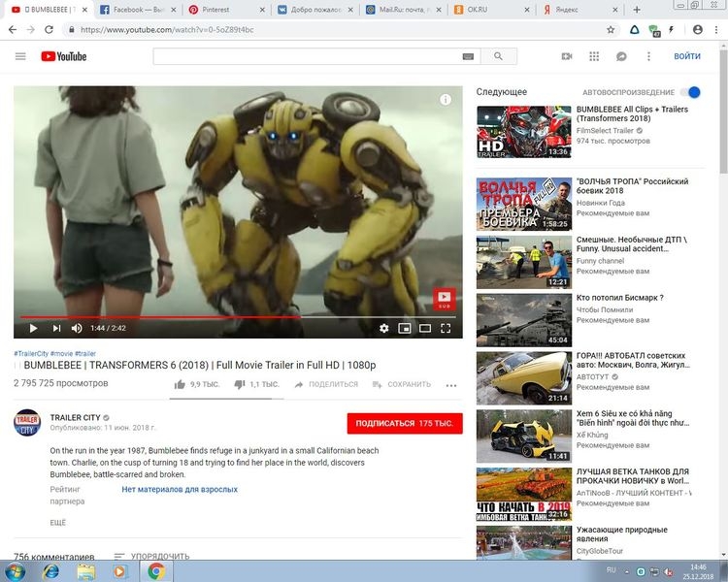Switch to the Facebook browser tab
Viewport: 728px width, 582px height.
pyautogui.click(x=136, y=9)
